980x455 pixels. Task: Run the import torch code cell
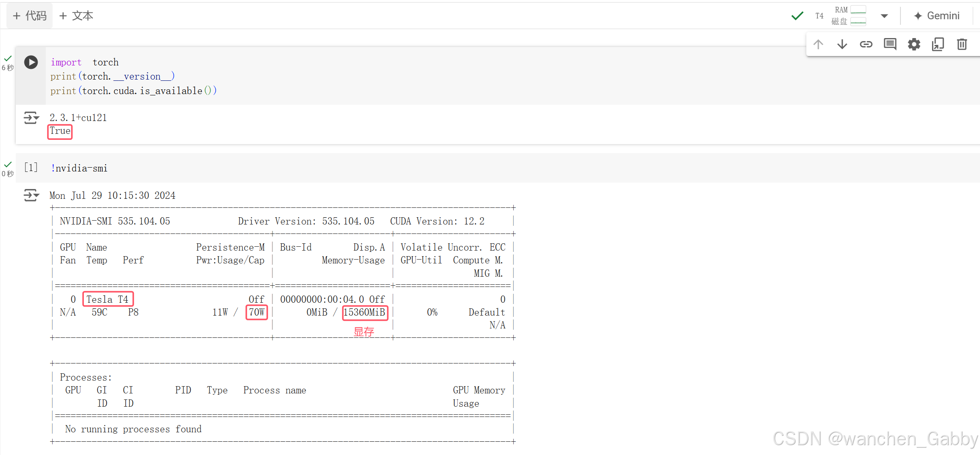tap(31, 62)
